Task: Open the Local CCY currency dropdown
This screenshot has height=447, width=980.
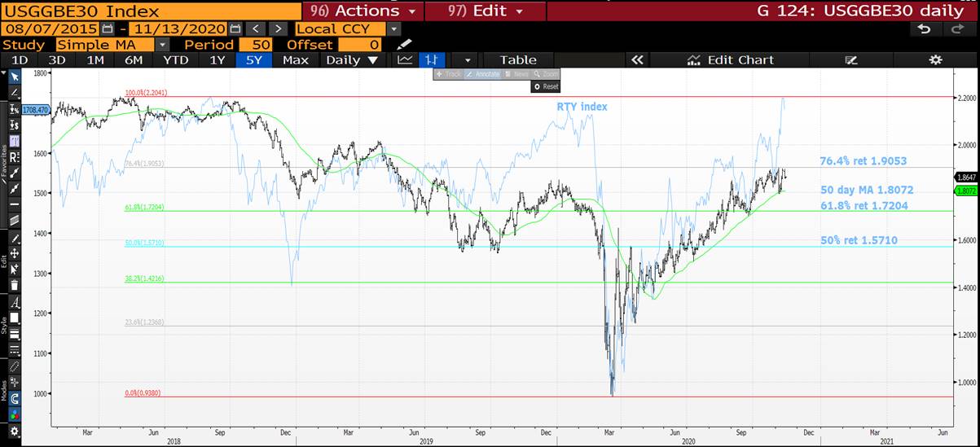Action: coord(394,28)
